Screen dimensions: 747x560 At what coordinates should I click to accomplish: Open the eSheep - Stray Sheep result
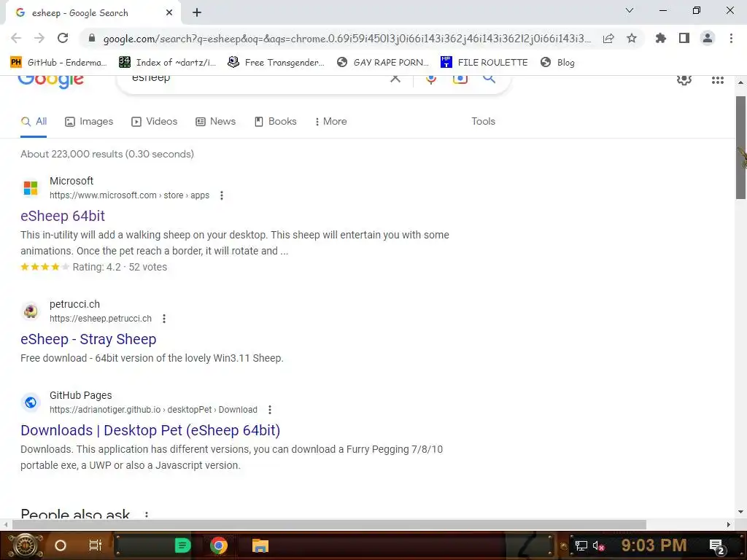click(x=88, y=339)
